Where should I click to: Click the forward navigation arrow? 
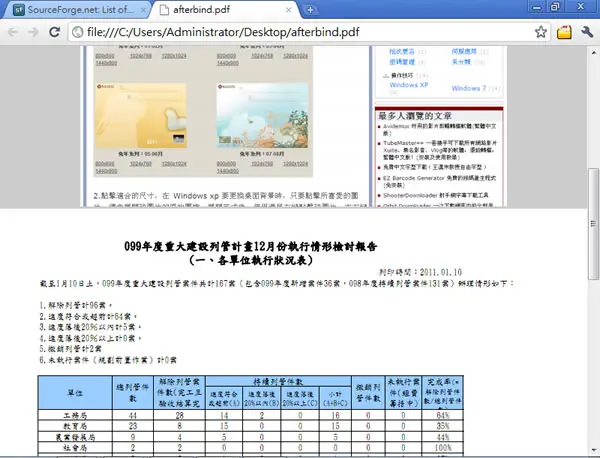click(33, 32)
